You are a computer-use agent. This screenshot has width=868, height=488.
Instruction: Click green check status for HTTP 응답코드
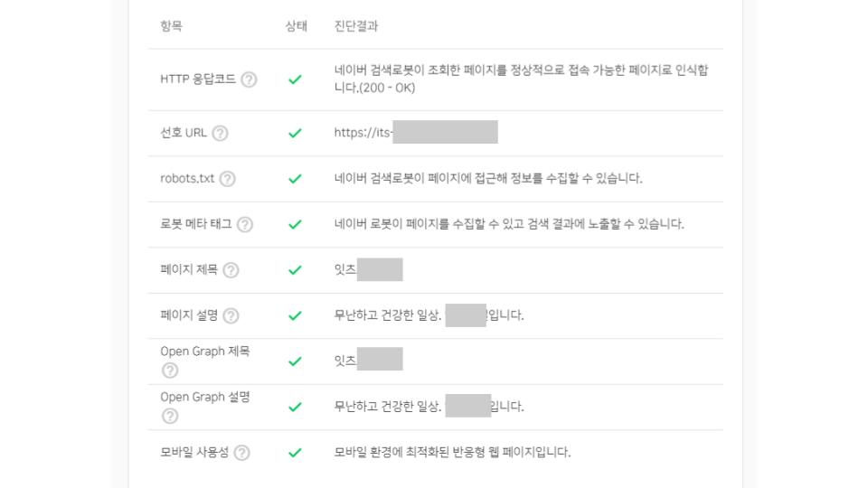295,80
